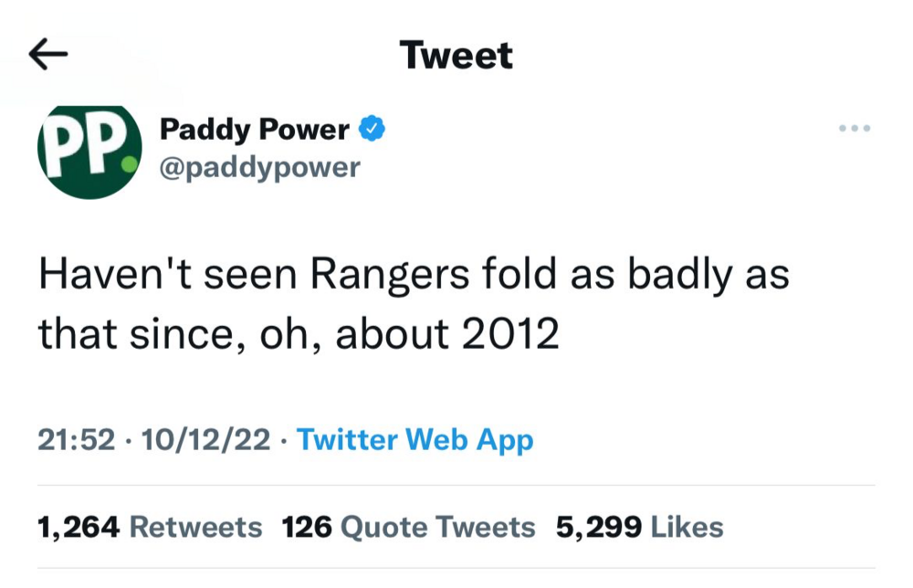This screenshot has width=913, height=588.
Task: Click the Tweet header title
Action: click(456, 56)
